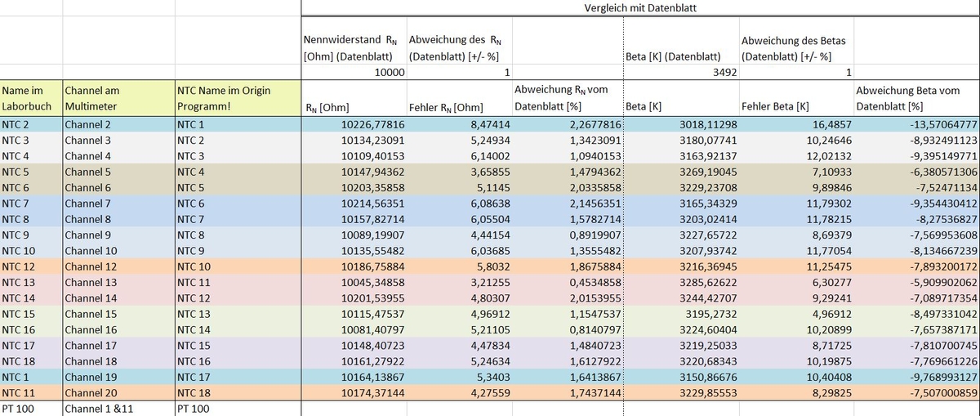
Task: Select the RN value 10045,34858
Action: (354, 283)
